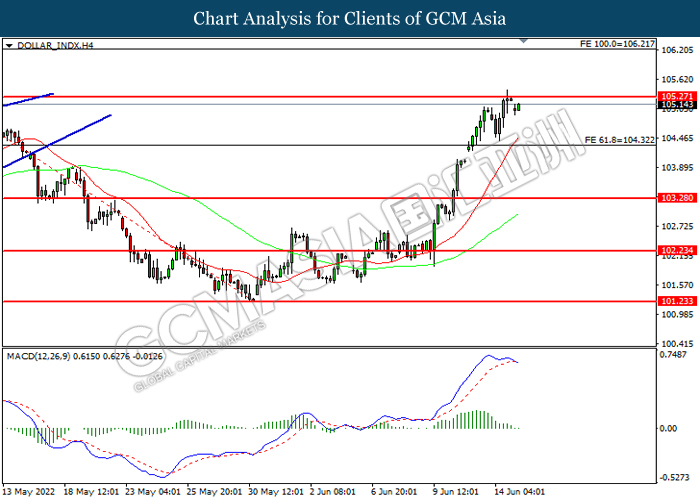This screenshot has width=700, height=500.
Task: Click the 6 Jun 20:01 time label
Action: [x=394, y=492]
